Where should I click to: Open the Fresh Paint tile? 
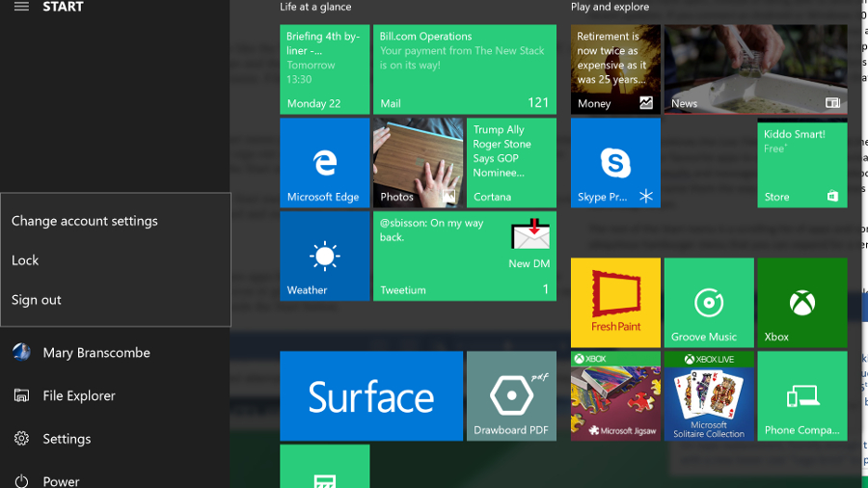615,303
